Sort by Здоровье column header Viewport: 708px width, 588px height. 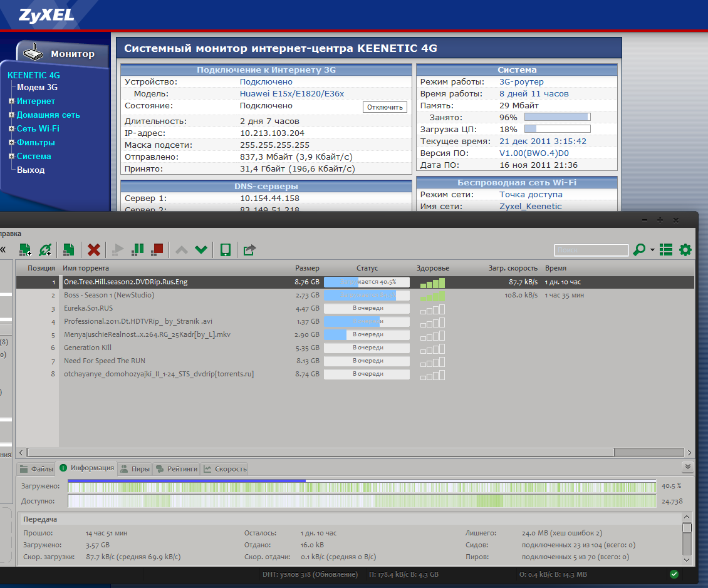(432, 268)
